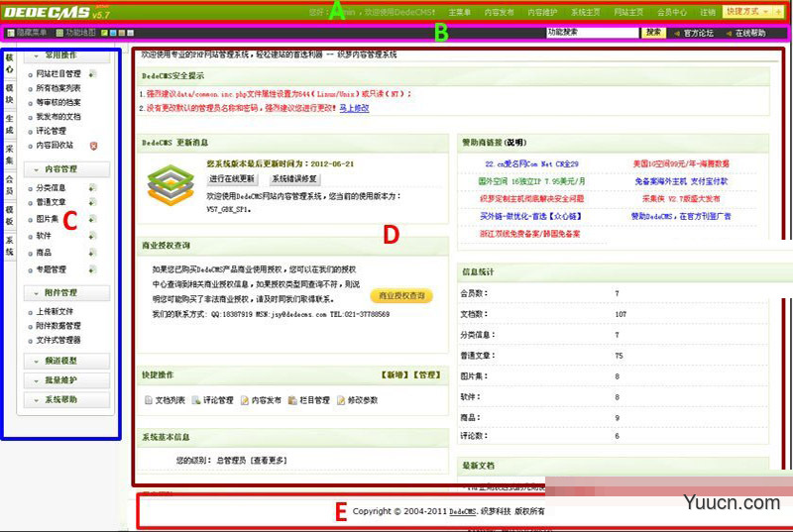This screenshot has width=793, height=532.
Task: Click the red trash icon beside 内容回收站
Action: coord(93,146)
